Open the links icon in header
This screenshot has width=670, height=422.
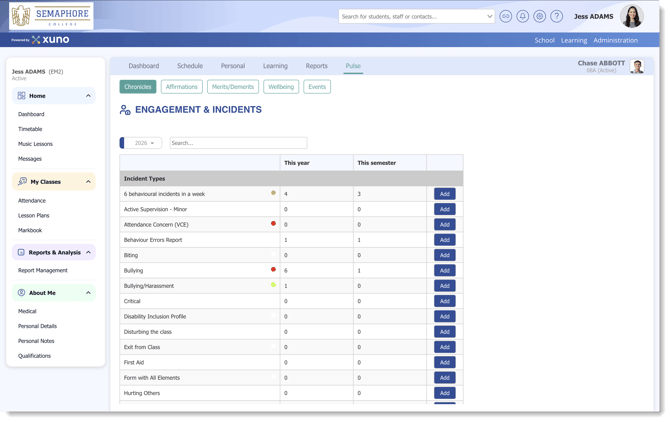[x=505, y=17]
